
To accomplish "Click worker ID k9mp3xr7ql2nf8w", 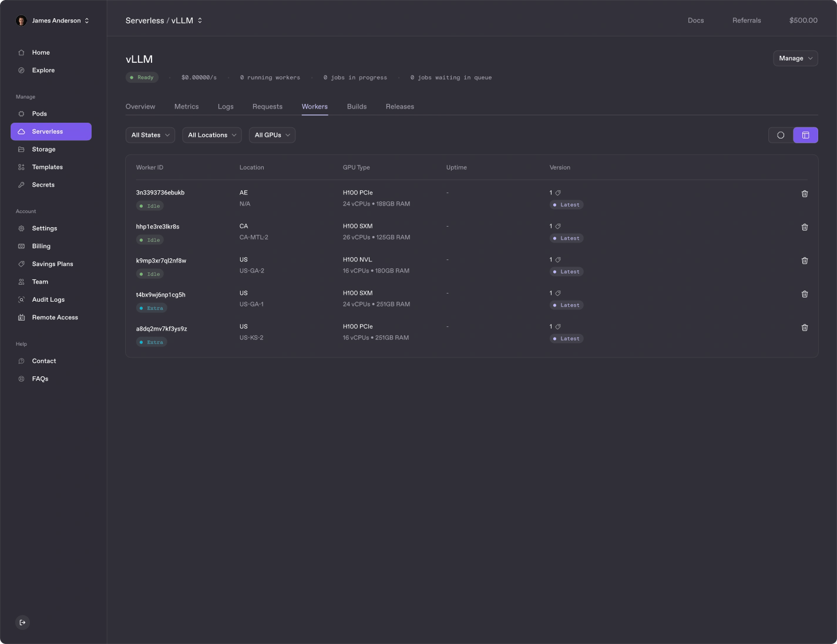I will (161, 261).
